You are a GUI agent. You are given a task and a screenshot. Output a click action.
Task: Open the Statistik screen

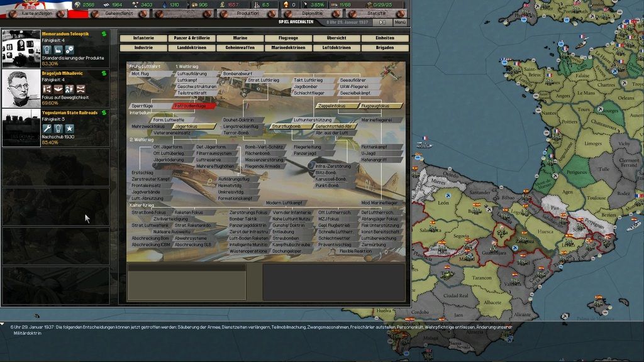pyautogui.click(x=376, y=14)
